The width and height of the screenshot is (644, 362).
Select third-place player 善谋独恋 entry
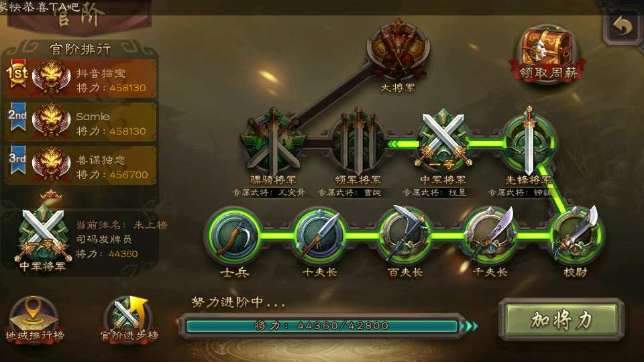click(81, 166)
